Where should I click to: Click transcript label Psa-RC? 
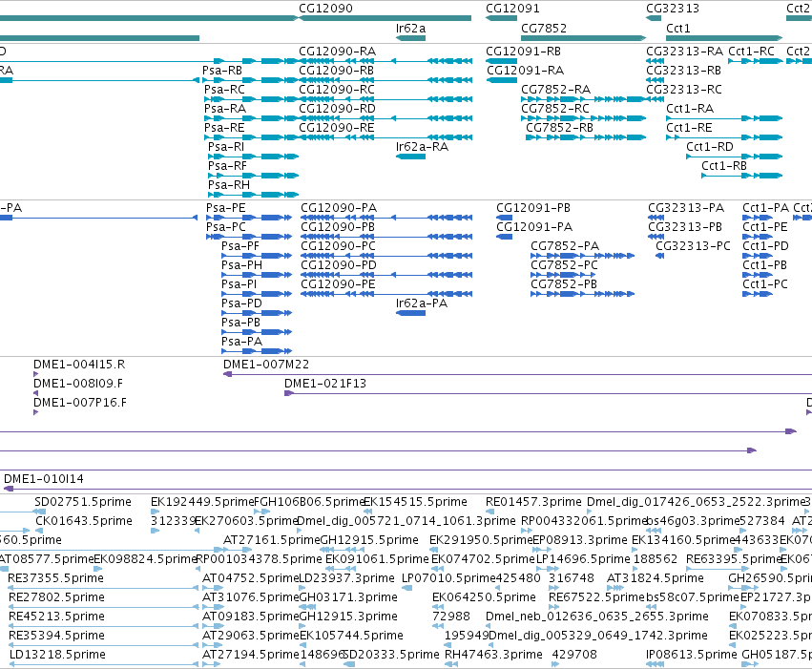[x=224, y=90]
